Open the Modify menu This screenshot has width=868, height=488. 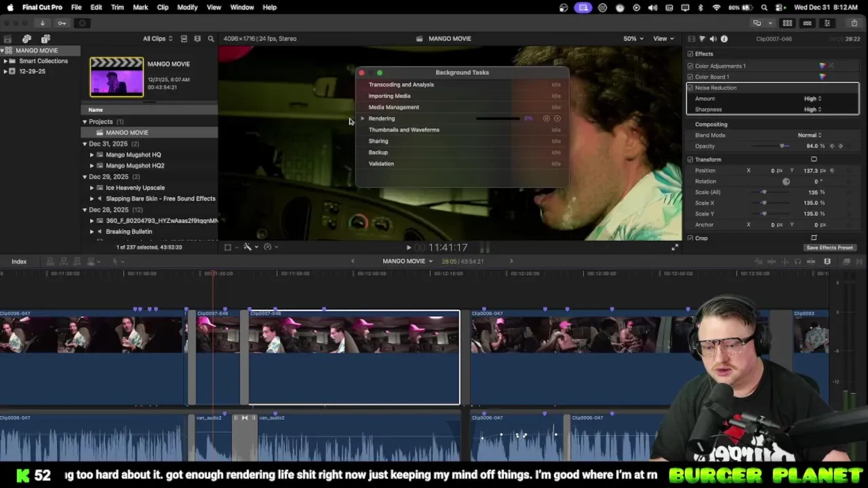[187, 7]
